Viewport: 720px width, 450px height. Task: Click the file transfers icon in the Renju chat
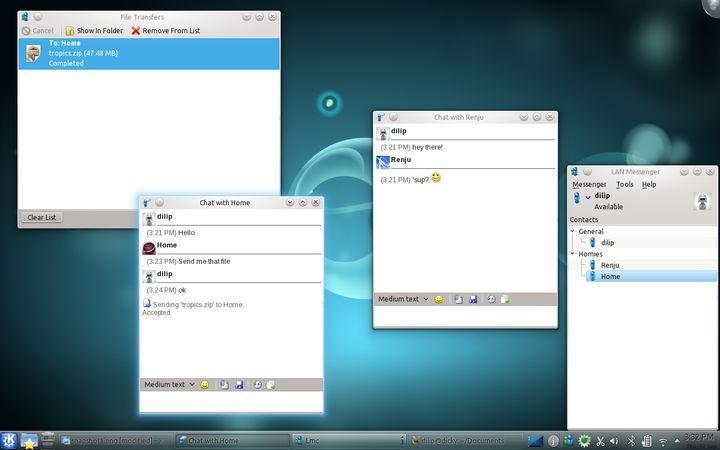pyautogui.click(x=505, y=299)
